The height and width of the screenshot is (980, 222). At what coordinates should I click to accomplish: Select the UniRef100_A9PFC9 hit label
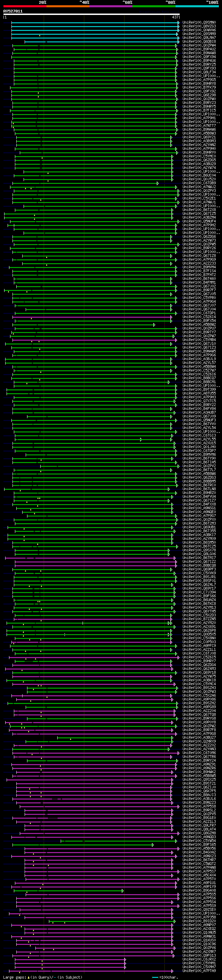click(x=199, y=646)
